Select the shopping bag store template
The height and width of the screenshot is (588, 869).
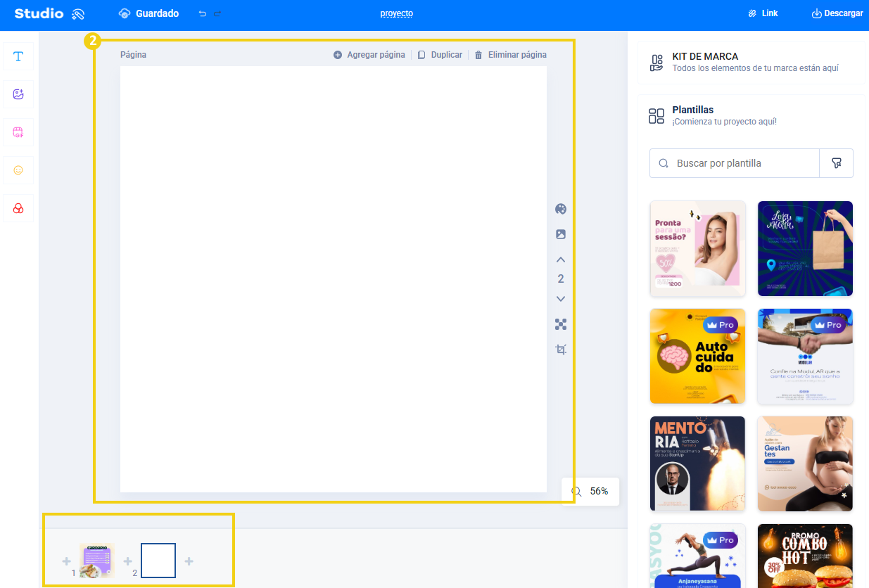(x=806, y=249)
